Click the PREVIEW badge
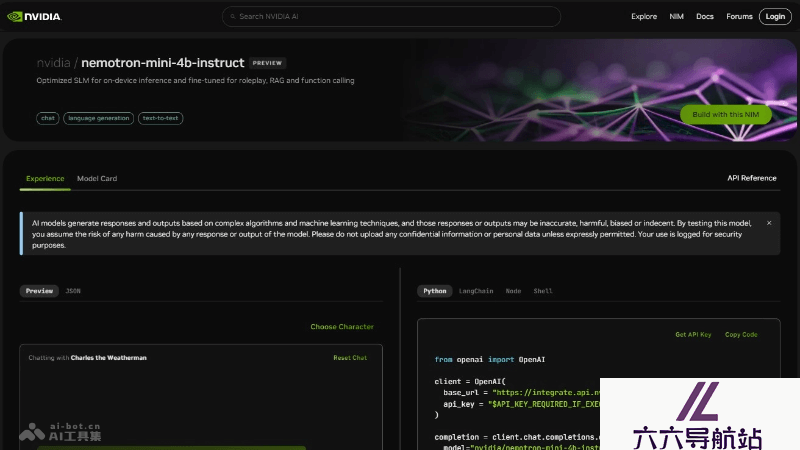The width and height of the screenshot is (800, 450). [267, 63]
